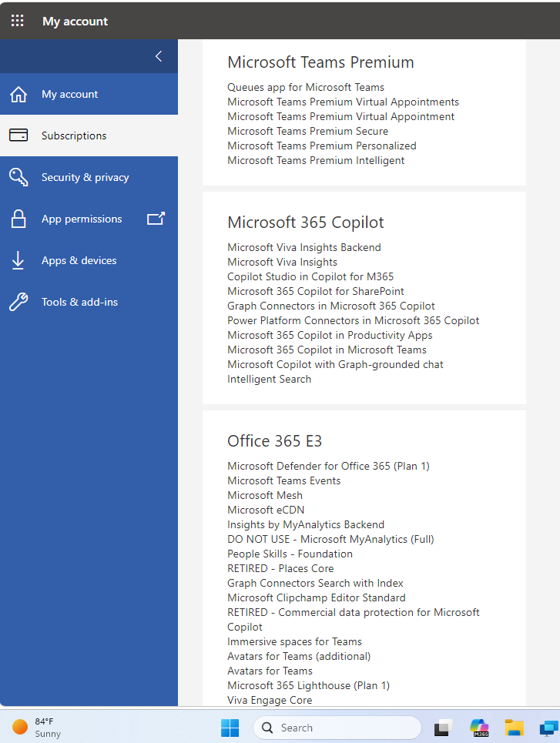This screenshot has height=743, width=560.
Task: Select Power Platform Connectors in Microsoft 365 Copilot
Action: [x=354, y=321]
